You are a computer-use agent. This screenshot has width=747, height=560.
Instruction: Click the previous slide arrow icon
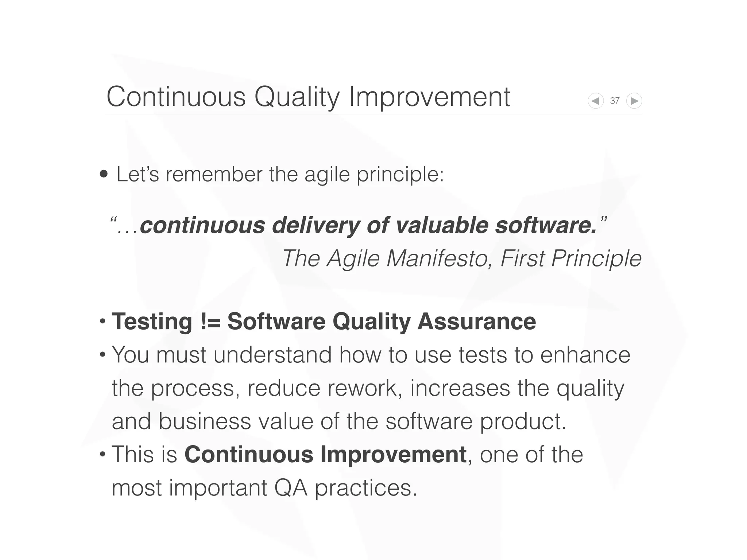pyautogui.click(x=596, y=101)
